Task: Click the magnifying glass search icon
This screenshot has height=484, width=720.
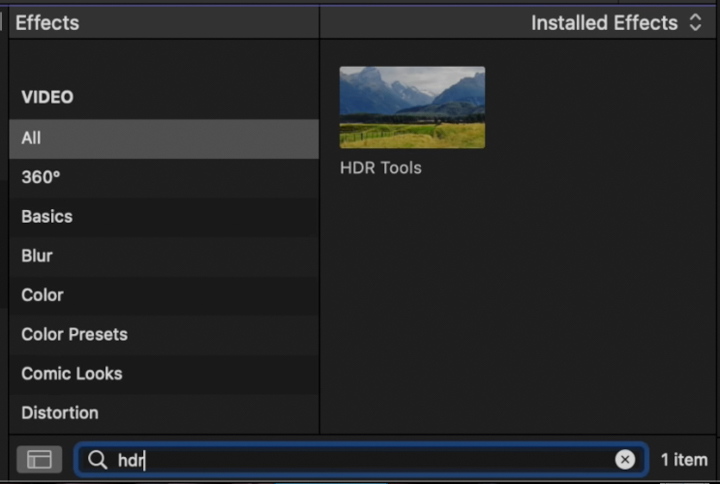Action: pos(97,459)
